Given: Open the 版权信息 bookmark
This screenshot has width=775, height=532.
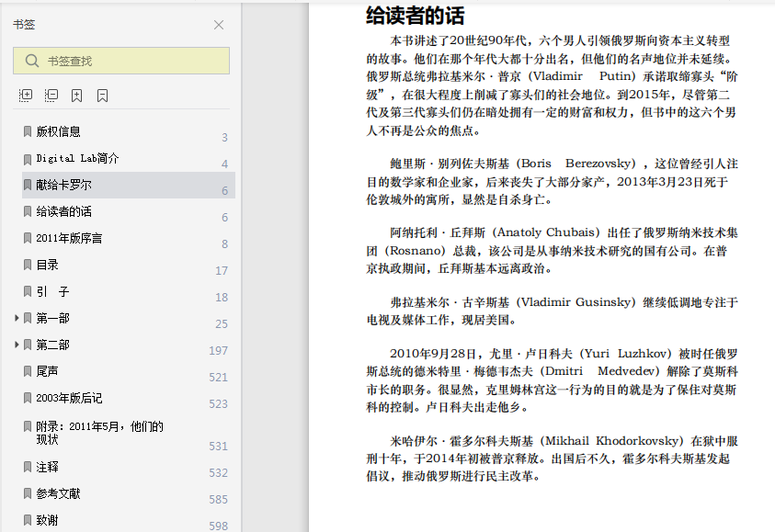Looking at the screenshot, I should point(58,131).
